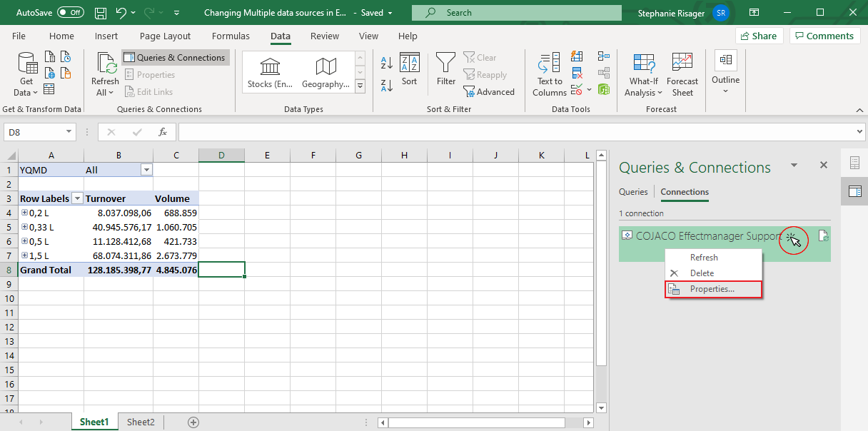Toggle the Queries & Connections pane
The width and height of the screenshot is (868, 431).
[x=175, y=57]
